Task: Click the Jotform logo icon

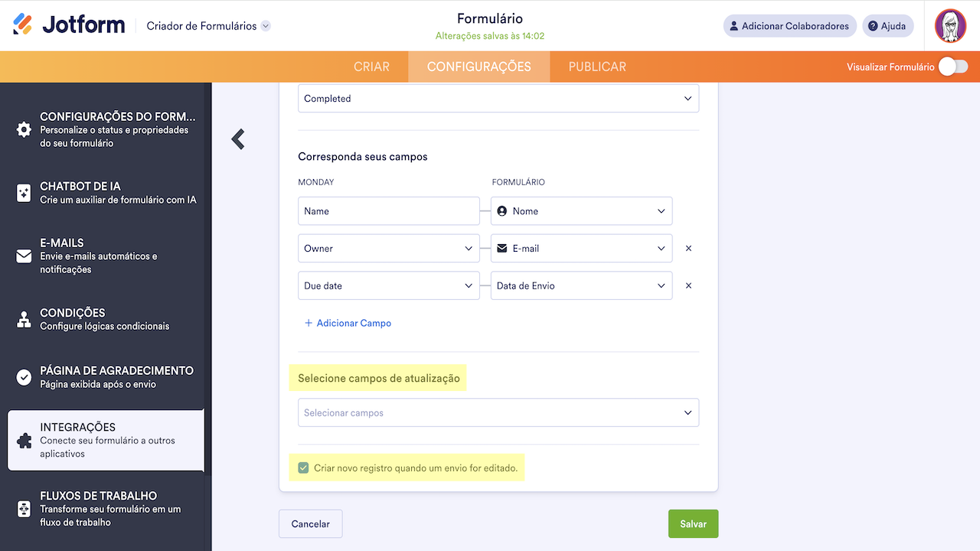Action: pyautogui.click(x=23, y=24)
